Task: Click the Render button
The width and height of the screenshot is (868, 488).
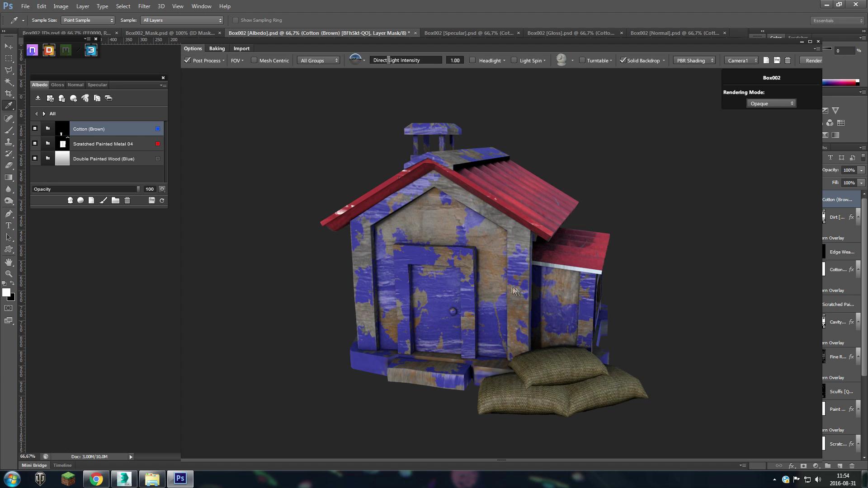Action: [813, 60]
